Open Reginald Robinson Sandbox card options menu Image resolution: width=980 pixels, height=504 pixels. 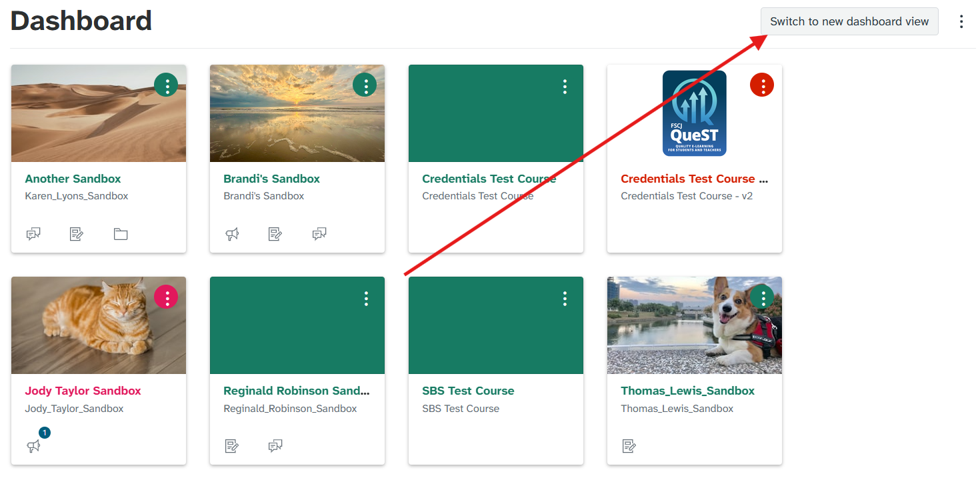pos(366,298)
